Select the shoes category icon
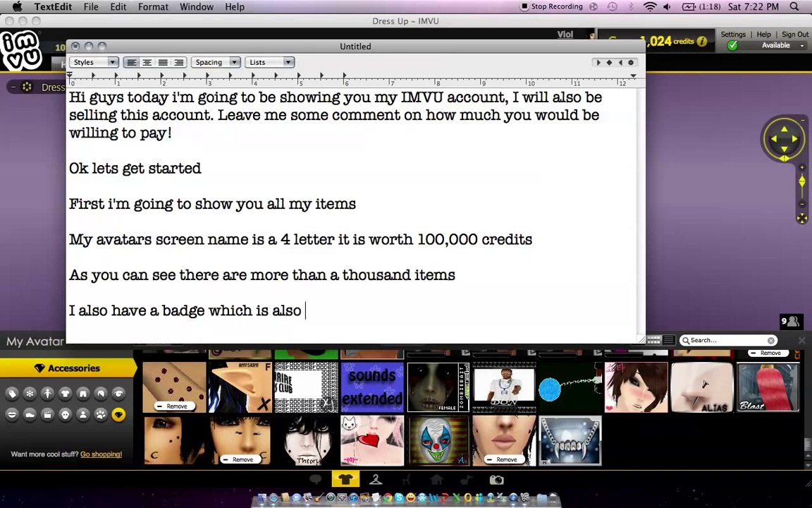The height and width of the screenshot is (508, 812). point(30,415)
